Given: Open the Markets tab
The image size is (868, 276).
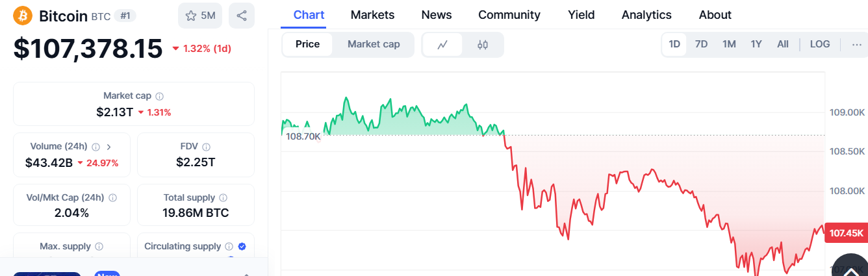Looking at the screenshot, I should click(x=372, y=14).
